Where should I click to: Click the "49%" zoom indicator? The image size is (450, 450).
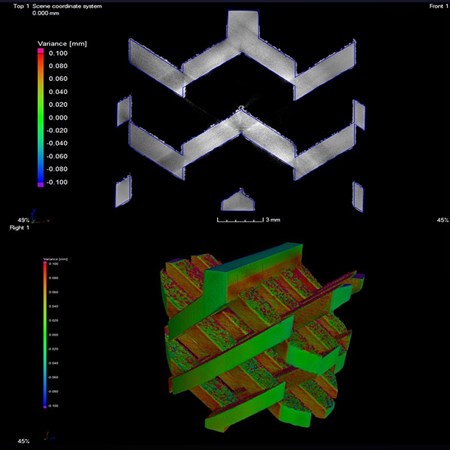click(23, 220)
